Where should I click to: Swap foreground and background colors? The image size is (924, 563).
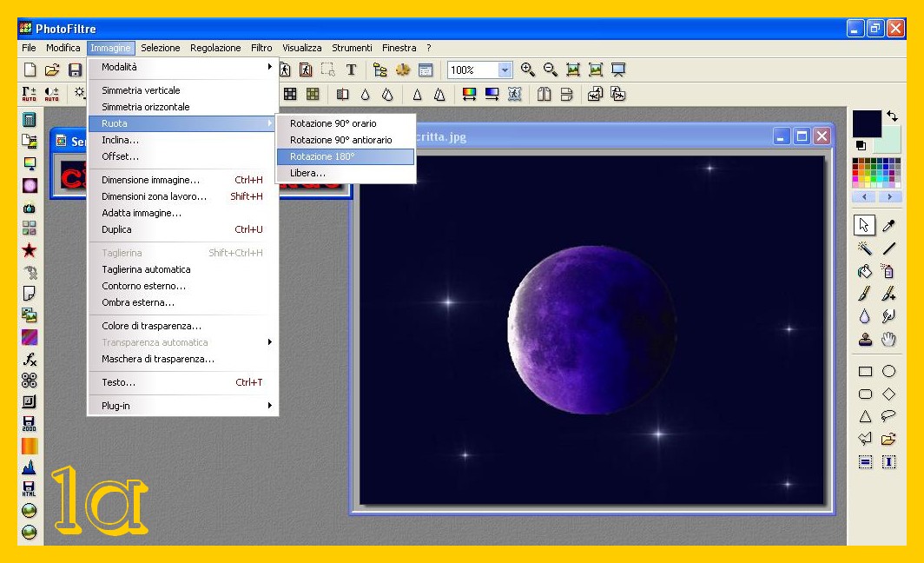coord(892,116)
